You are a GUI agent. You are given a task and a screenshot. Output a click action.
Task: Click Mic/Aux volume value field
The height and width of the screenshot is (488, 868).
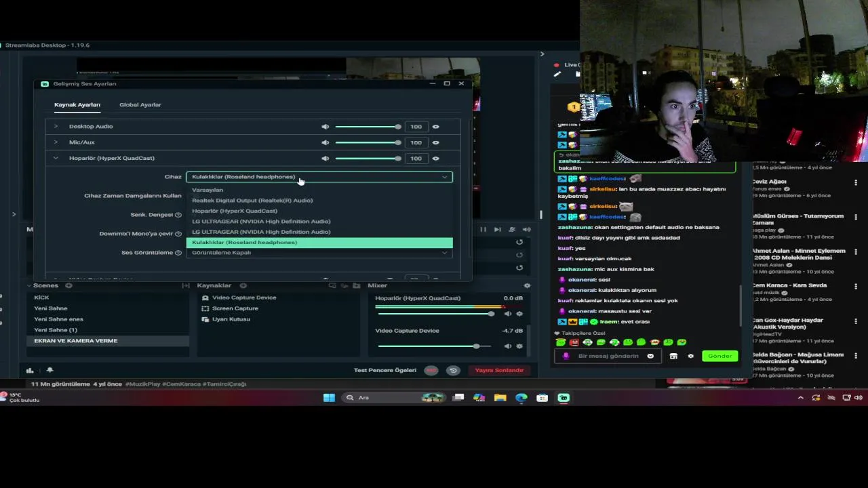pyautogui.click(x=416, y=142)
